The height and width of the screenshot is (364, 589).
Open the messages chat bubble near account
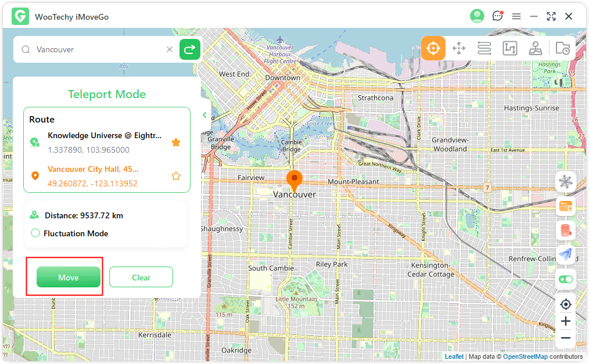498,16
